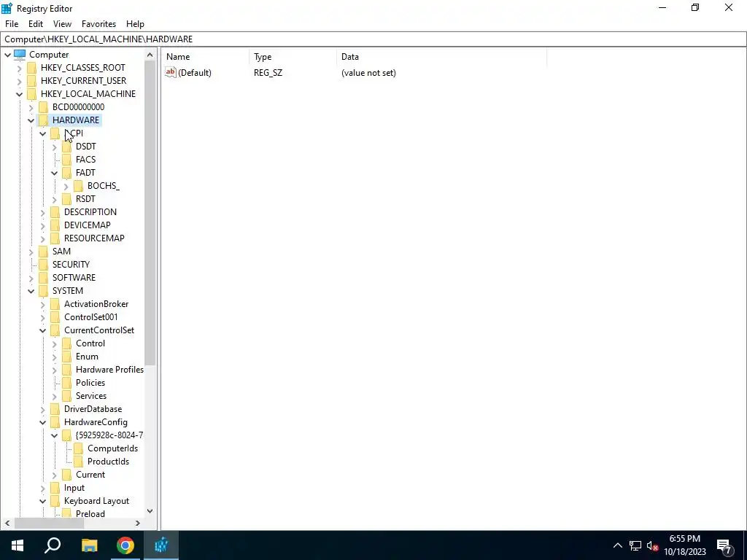Select the HardwareConfig key
The height and width of the screenshot is (560, 747).
96,422
